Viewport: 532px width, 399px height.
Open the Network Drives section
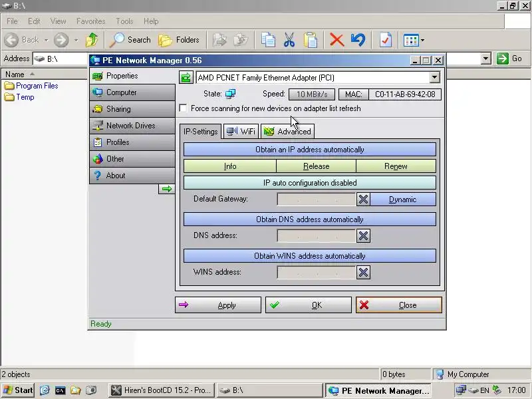click(132, 126)
